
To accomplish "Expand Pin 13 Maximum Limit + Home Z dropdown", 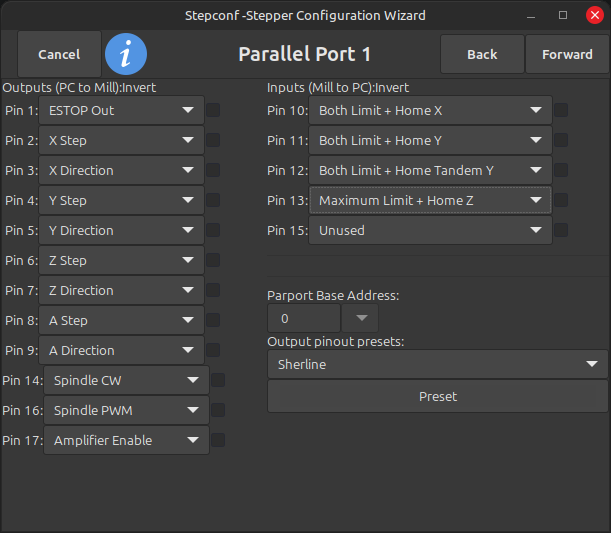I will [430, 200].
